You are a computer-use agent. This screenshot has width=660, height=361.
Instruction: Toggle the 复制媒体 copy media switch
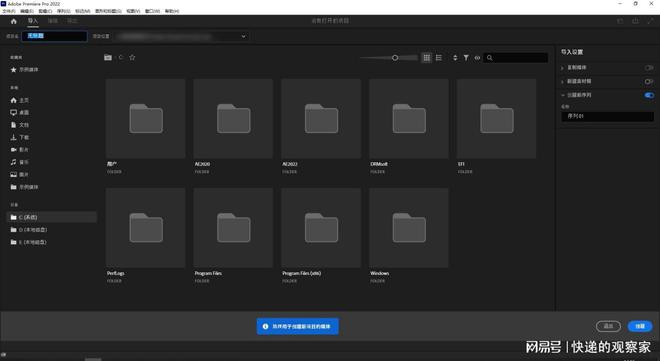649,68
